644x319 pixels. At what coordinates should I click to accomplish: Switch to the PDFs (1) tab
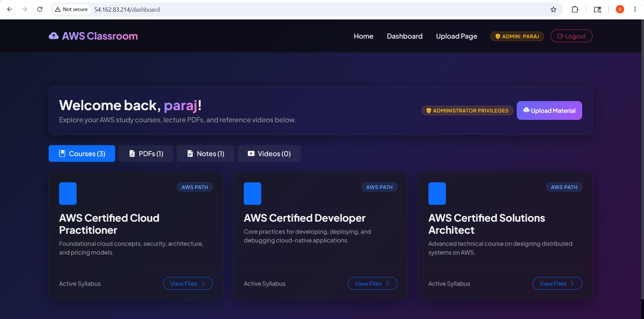[146, 153]
